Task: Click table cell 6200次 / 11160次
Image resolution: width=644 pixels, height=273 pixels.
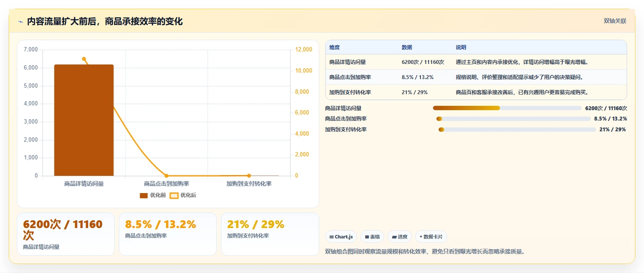Action: tap(423, 62)
